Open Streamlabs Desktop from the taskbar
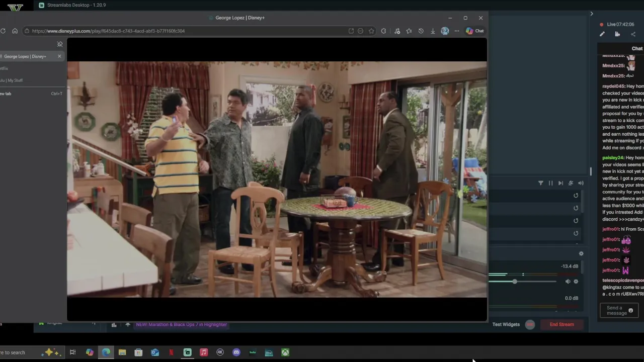This screenshot has height=362, width=644. [x=187, y=352]
